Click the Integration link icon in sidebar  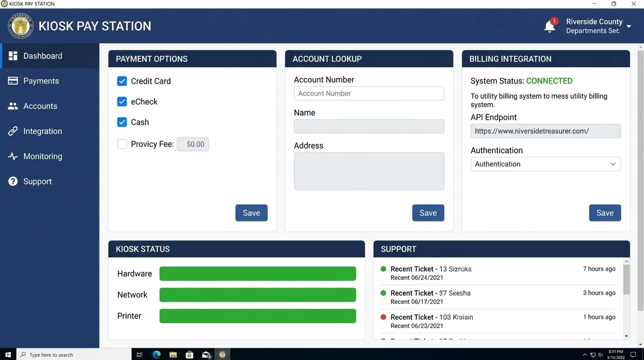click(13, 131)
